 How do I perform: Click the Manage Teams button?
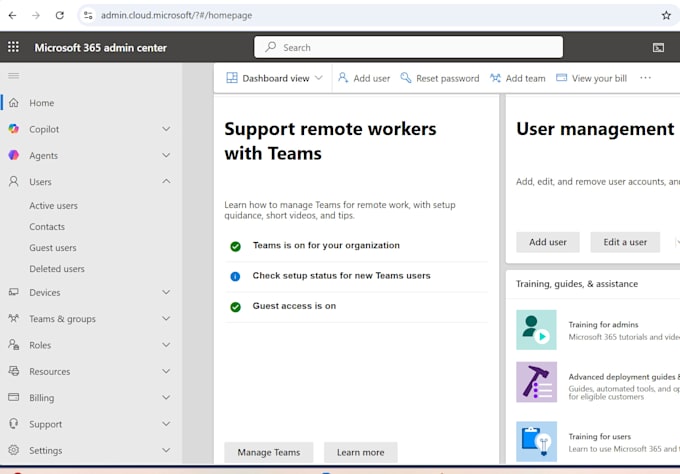[268, 452]
